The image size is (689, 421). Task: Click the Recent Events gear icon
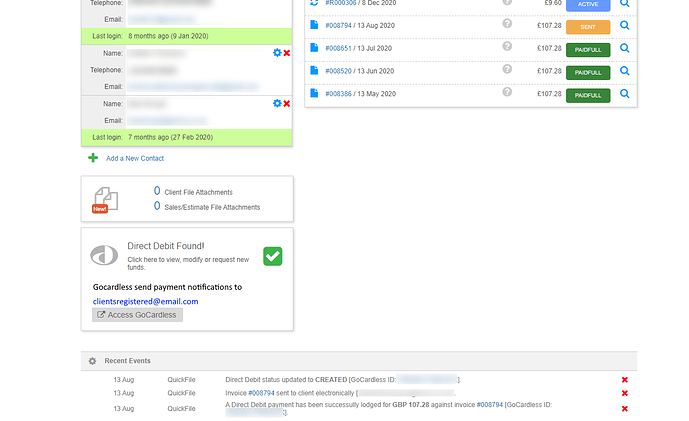(92, 360)
